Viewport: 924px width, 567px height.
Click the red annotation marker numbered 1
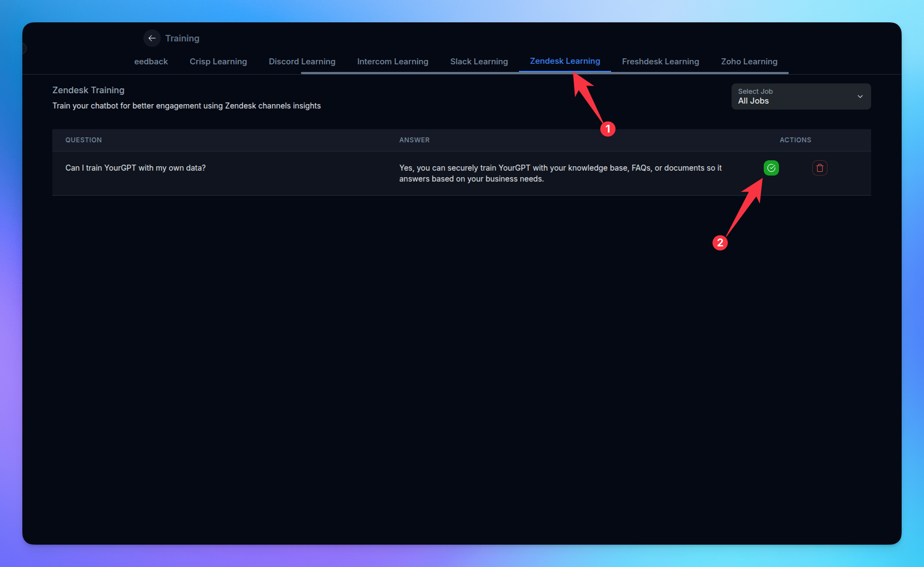(607, 129)
